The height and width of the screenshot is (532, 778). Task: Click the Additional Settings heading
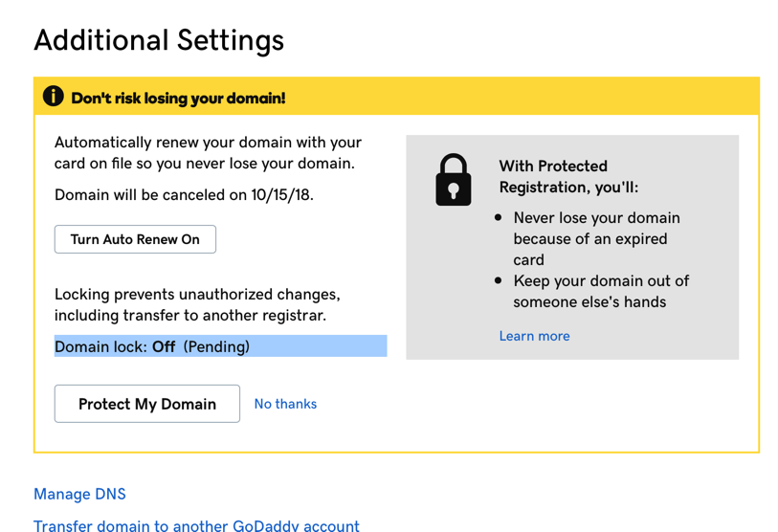[x=159, y=40]
